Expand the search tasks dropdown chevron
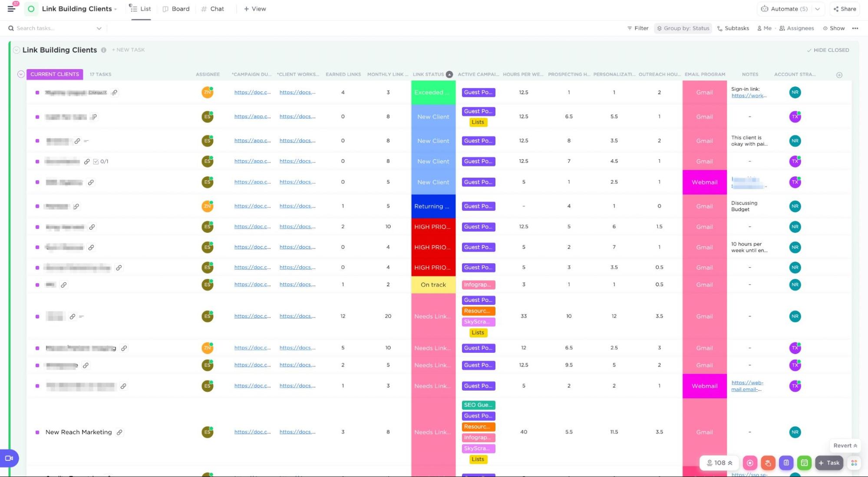Viewport: 868px width, 477px height. pos(99,28)
